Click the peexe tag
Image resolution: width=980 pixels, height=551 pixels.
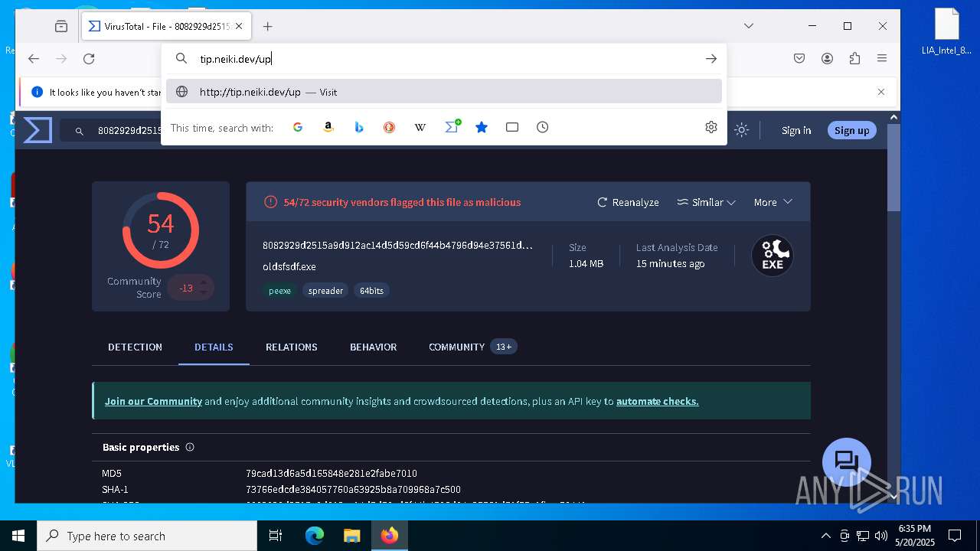(279, 291)
